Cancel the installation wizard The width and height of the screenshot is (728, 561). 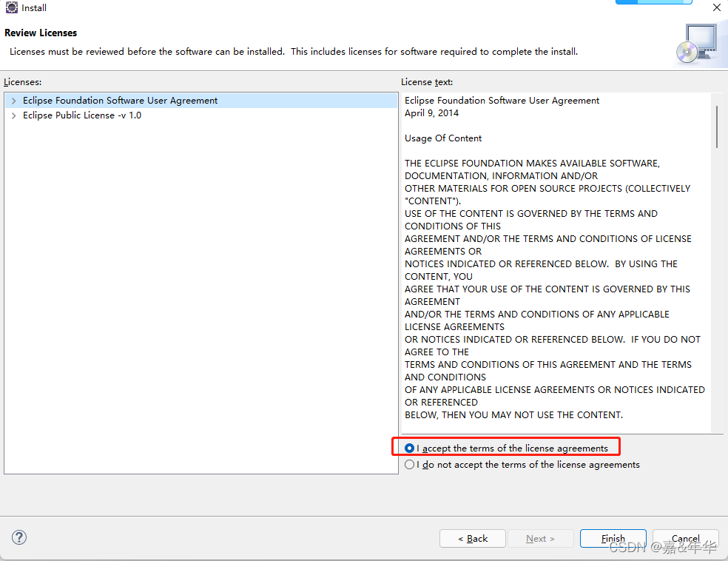(x=685, y=539)
